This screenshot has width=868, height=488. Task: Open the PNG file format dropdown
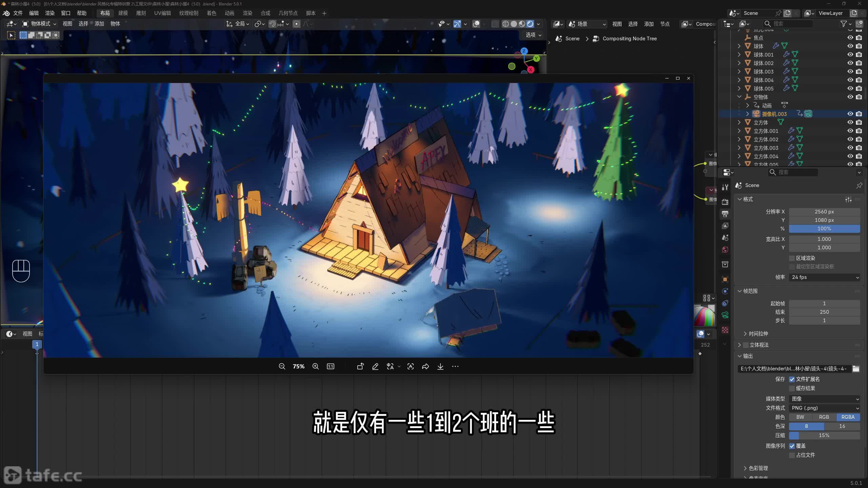[x=824, y=408]
